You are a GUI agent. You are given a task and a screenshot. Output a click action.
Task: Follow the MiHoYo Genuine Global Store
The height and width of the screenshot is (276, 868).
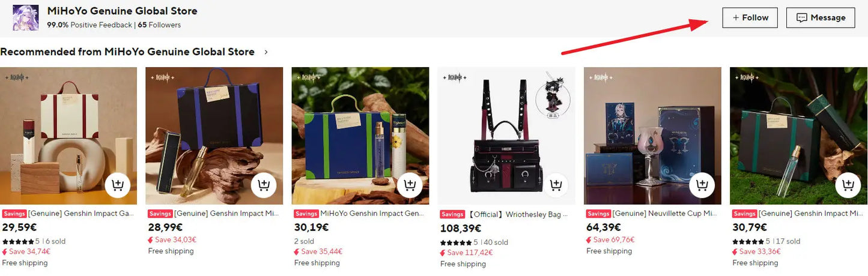click(750, 17)
